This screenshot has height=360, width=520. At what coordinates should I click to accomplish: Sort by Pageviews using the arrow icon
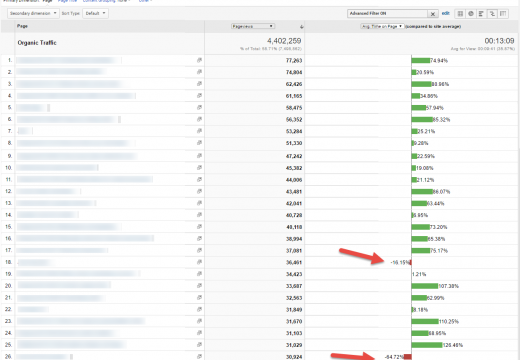point(301,27)
